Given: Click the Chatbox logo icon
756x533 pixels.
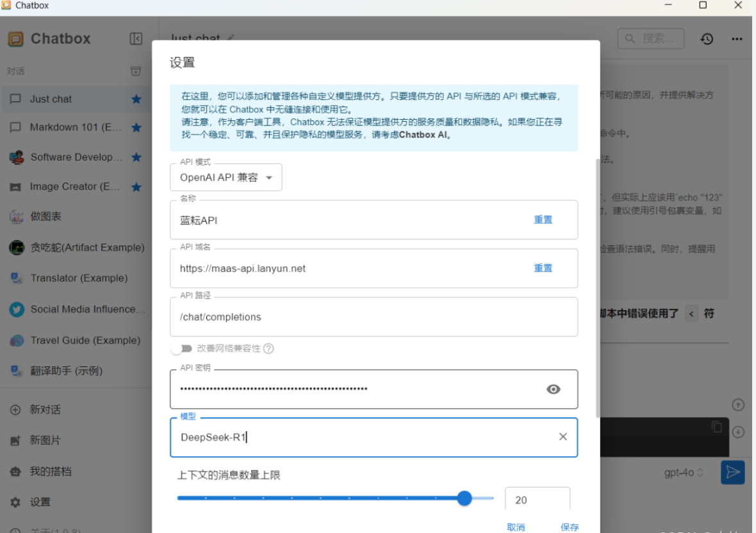Looking at the screenshot, I should [15, 38].
